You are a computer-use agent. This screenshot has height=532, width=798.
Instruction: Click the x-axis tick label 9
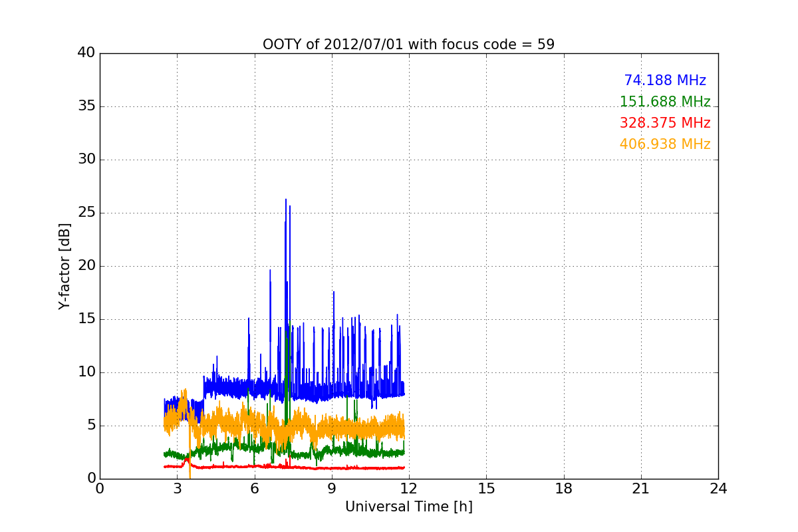(x=331, y=489)
